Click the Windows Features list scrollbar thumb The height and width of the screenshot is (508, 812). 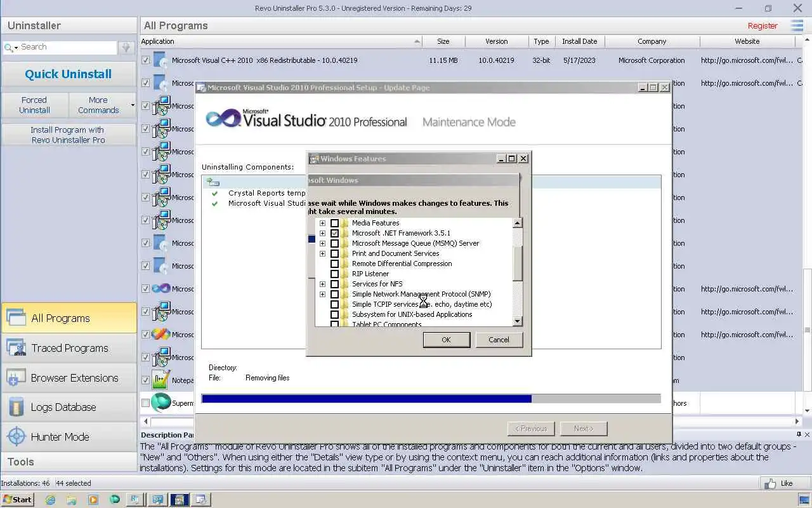pos(518,264)
